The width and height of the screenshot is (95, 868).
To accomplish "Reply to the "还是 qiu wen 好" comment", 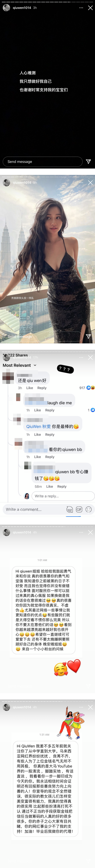I will tap(42, 388).
